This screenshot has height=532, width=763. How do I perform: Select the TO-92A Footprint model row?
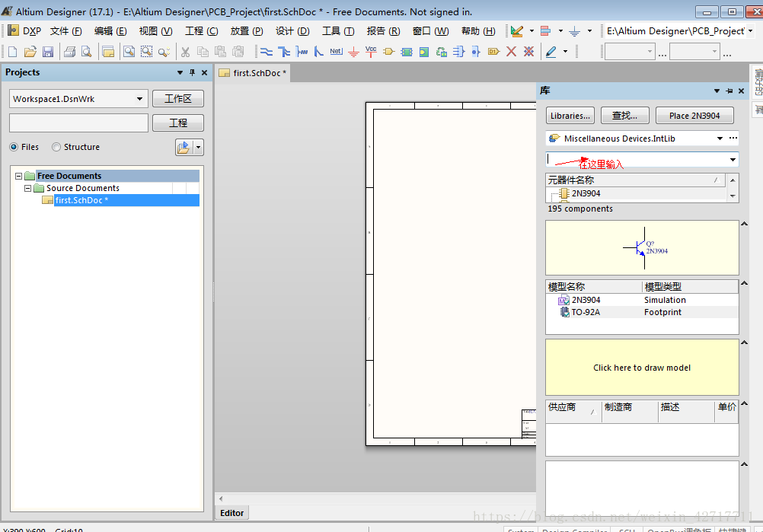[x=642, y=312]
